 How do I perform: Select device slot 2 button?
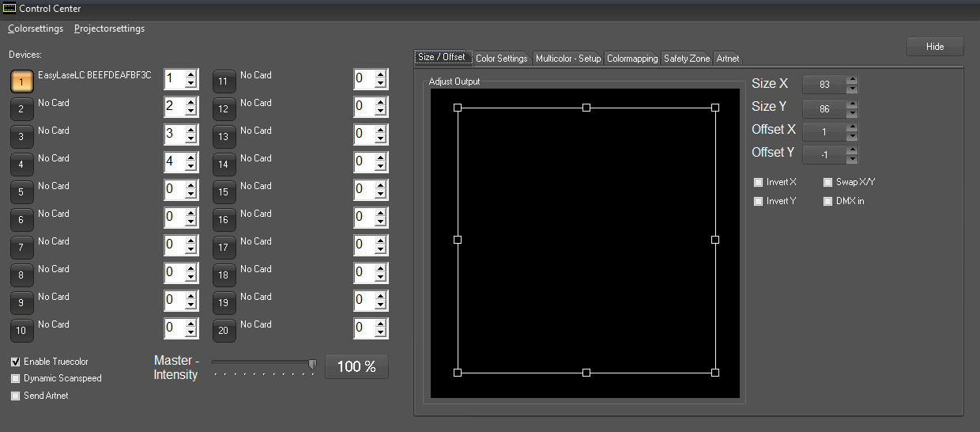pos(21,108)
